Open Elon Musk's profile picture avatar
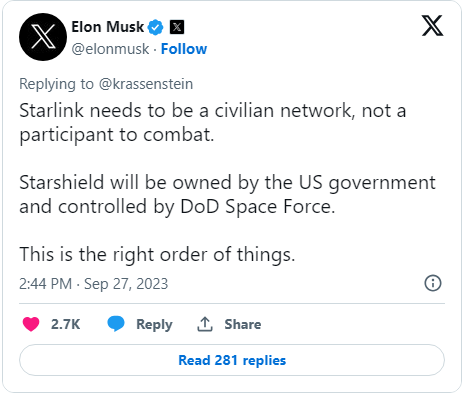 (x=43, y=37)
